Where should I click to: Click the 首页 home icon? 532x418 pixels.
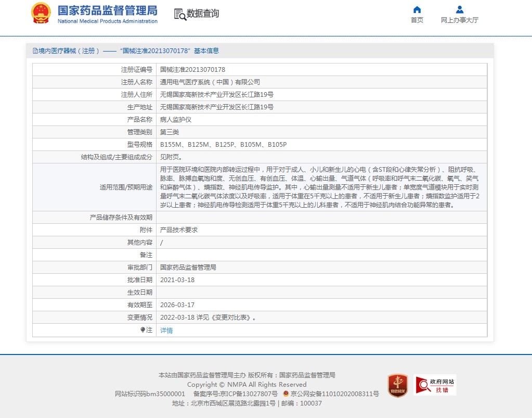click(417, 9)
